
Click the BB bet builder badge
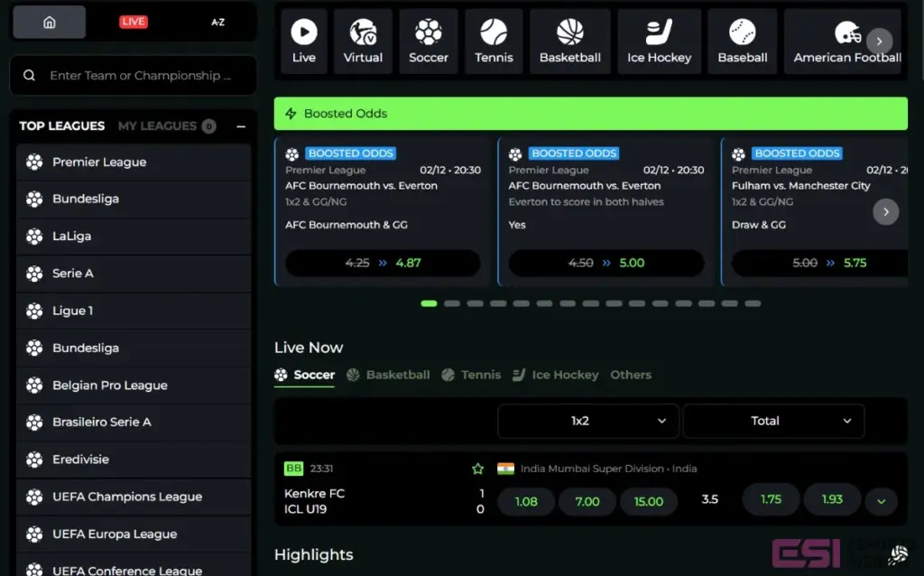pyautogui.click(x=293, y=468)
